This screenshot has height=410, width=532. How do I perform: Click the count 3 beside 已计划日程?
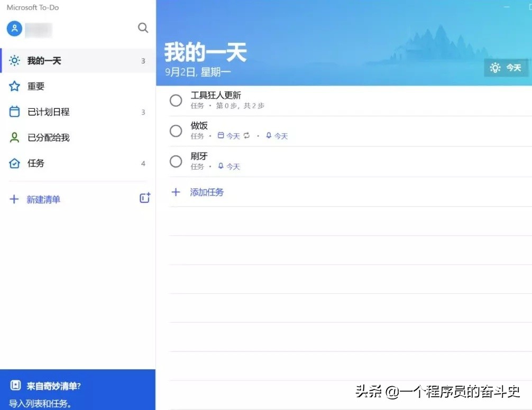point(143,112)
